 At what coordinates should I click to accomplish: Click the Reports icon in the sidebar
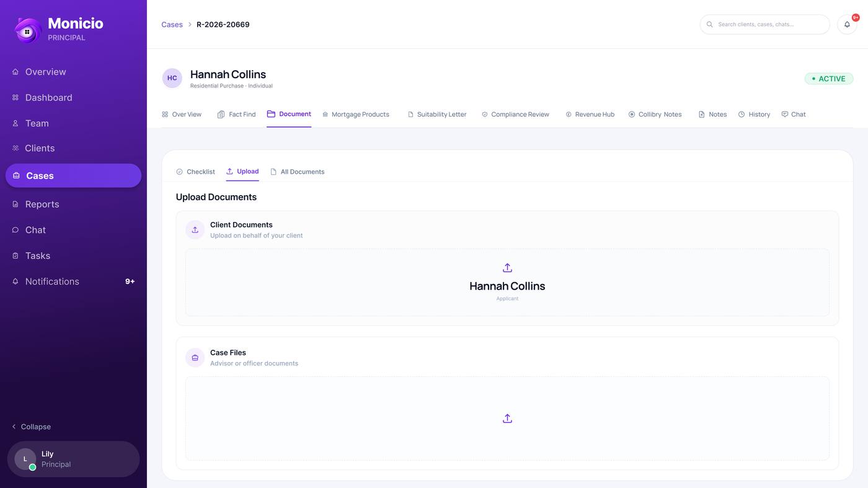15,204
